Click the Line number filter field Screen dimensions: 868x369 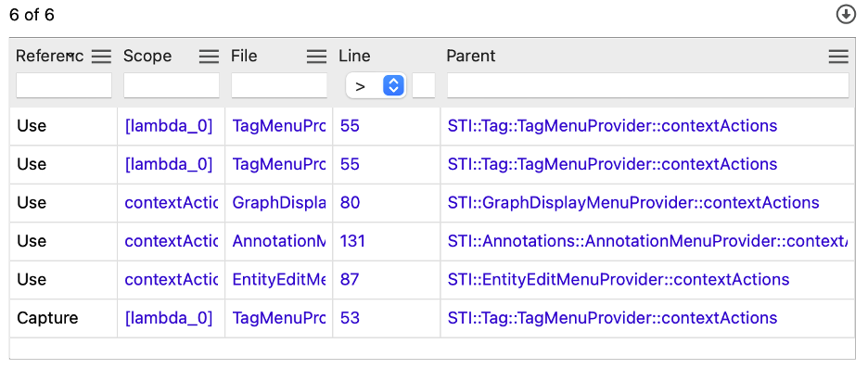424,85
